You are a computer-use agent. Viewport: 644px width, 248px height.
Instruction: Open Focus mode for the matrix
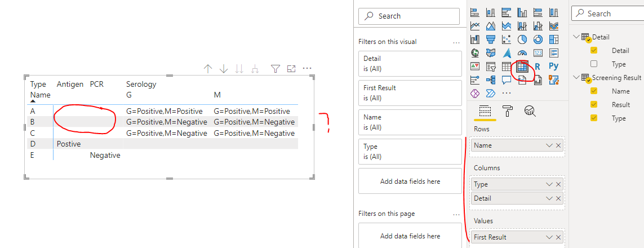[291, 69]
